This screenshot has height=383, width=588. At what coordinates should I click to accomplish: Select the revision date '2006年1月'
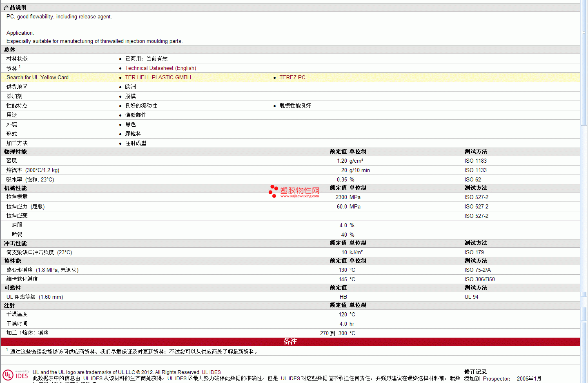(529, 379)
